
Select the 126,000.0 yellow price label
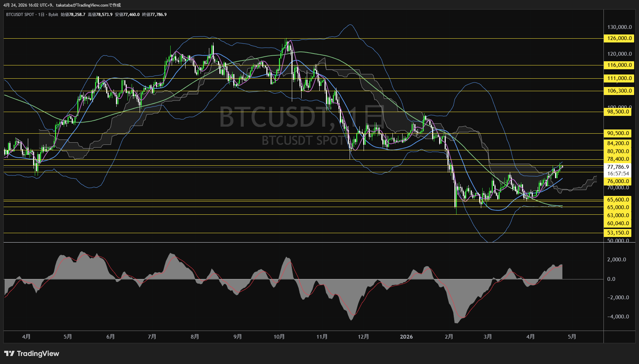[x=619, y=38]
